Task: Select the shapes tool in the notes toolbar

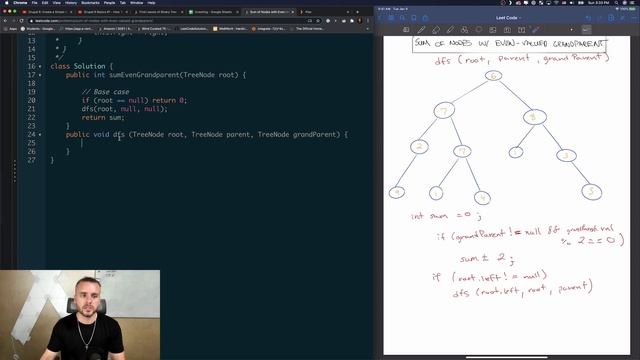Action: pyautogui.click(x=464, y=29)
